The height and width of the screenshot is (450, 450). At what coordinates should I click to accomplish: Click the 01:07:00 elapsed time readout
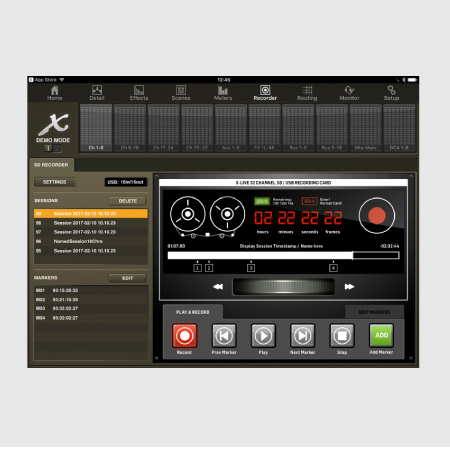176,246
